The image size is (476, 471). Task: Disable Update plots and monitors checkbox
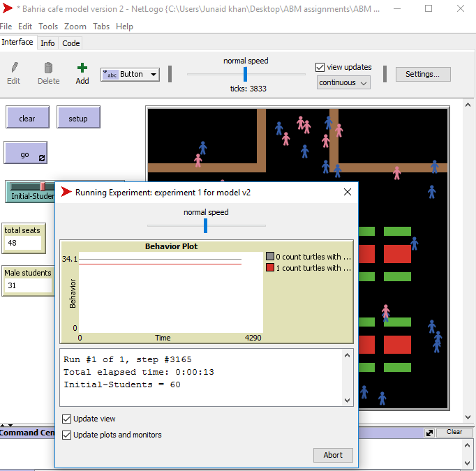click(x=67, y=435)
